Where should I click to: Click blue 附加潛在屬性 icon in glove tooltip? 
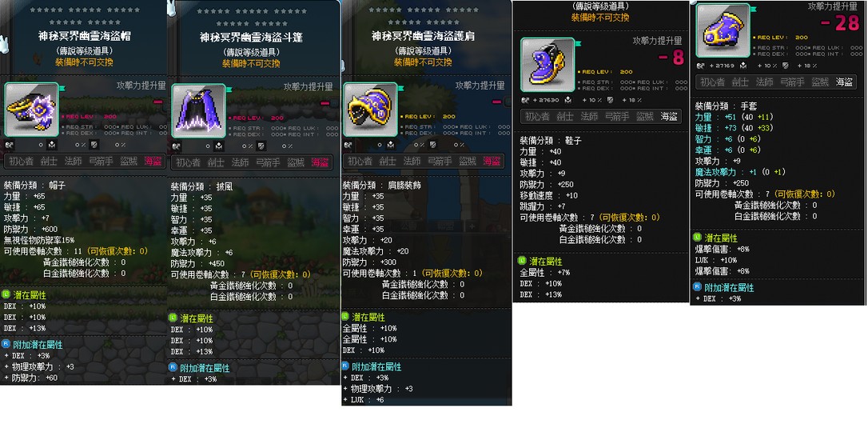pyautogui.click(x=697, y=287)
